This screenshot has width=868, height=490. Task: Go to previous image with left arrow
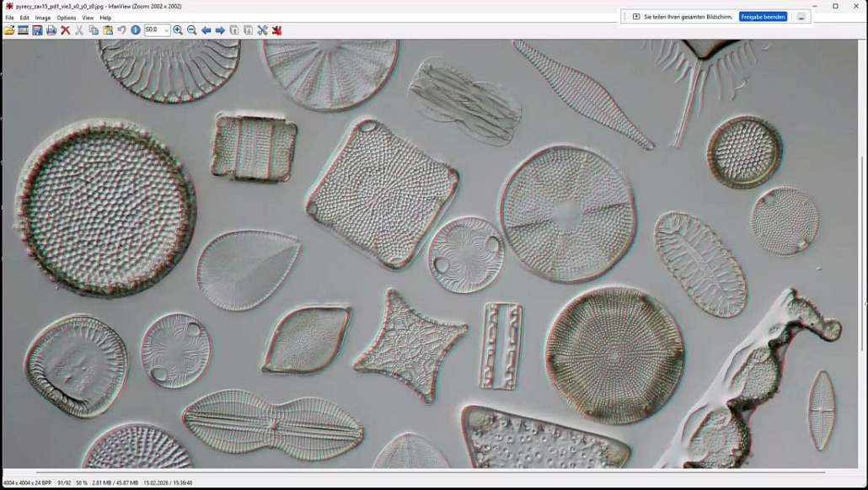coord(206,30)
